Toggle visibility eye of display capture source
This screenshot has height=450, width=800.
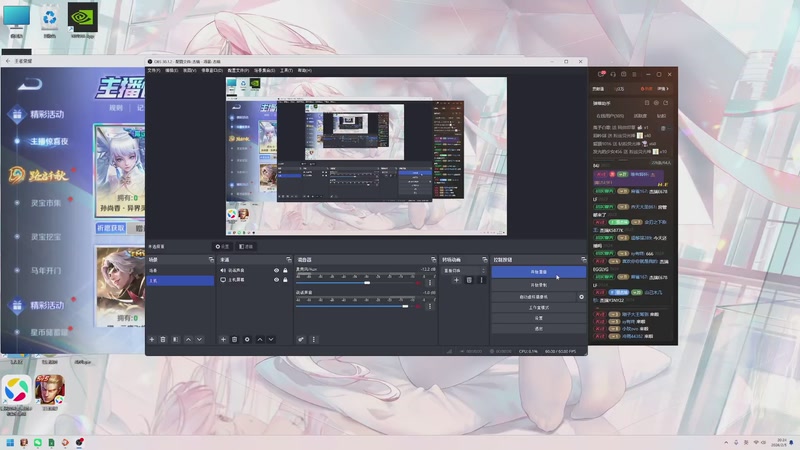pos(277,280)
